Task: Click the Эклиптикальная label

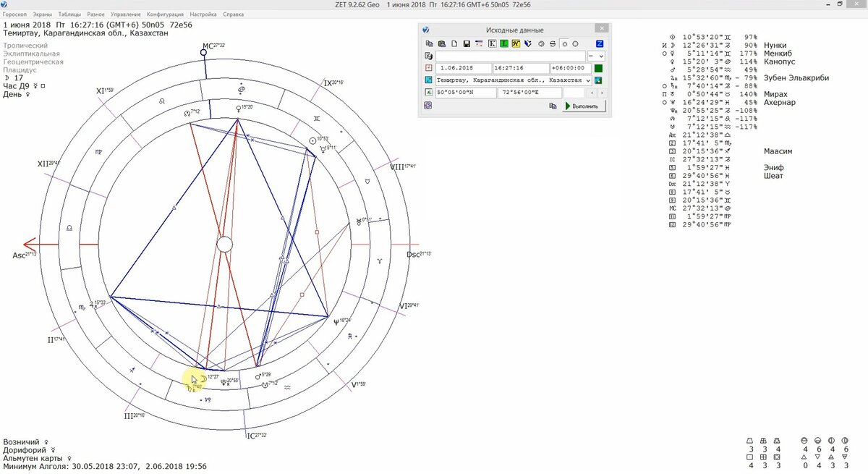Action: point(31,54)
